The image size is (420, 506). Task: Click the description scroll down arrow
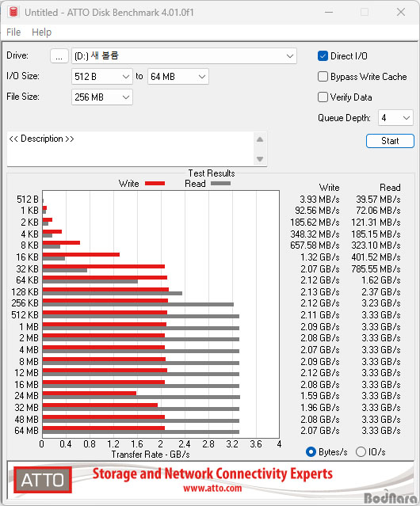(260, 159)
